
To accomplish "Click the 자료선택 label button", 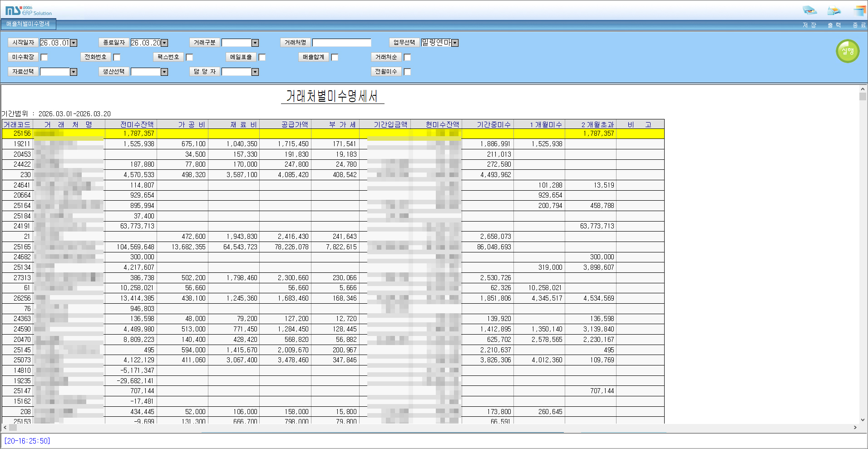I will [23, 72].
